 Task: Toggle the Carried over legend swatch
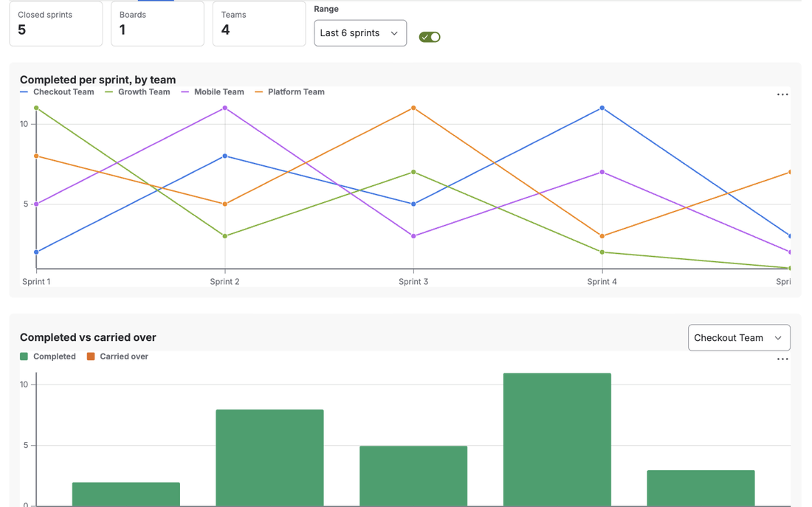[x=91, y=356]
